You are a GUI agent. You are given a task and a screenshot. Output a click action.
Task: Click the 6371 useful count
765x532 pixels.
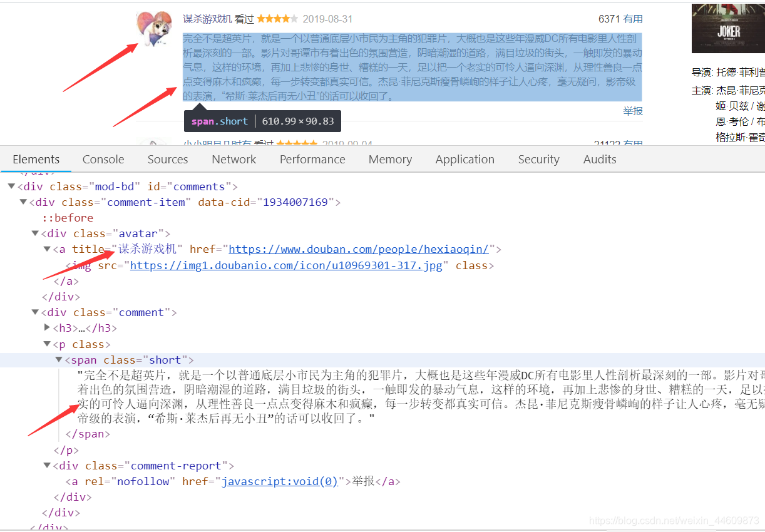coord(609,19)
